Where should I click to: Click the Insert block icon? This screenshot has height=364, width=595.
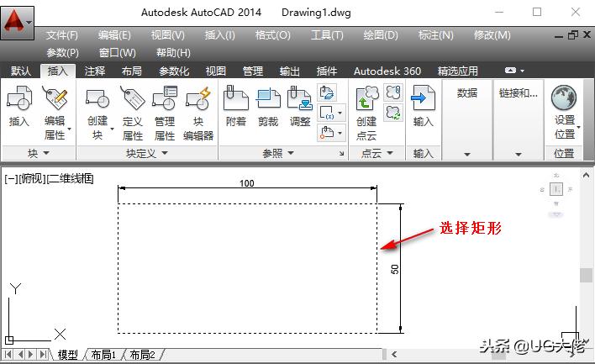19,98
